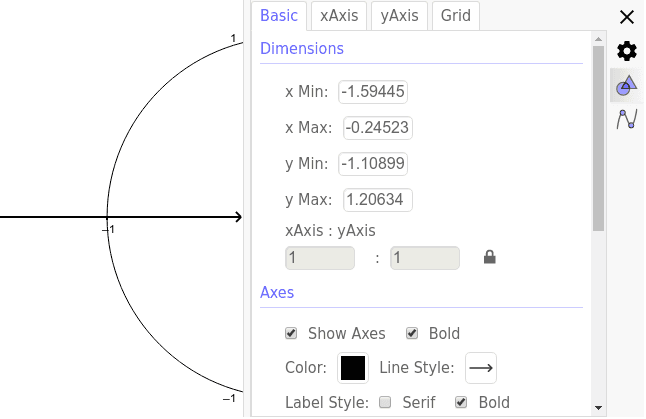Click the 1 label at circle top
646x419 pixels.
click(233, 38)
